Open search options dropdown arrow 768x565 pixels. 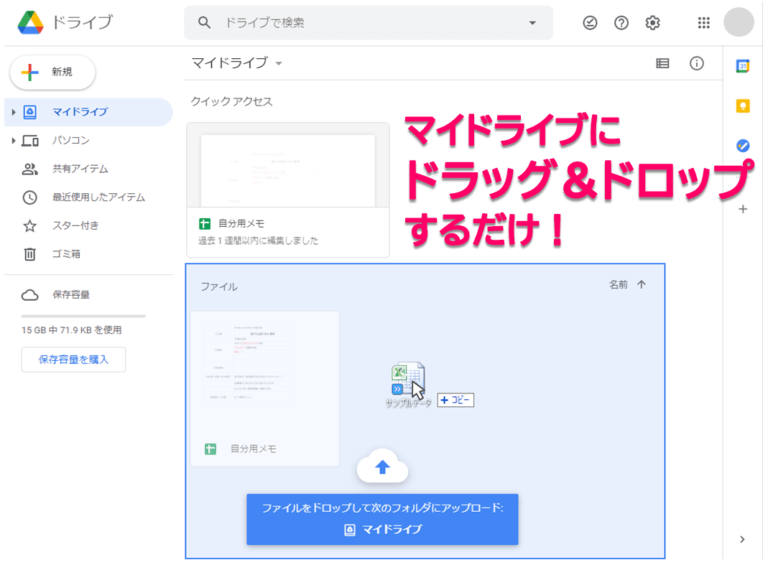tap(532, 23)
